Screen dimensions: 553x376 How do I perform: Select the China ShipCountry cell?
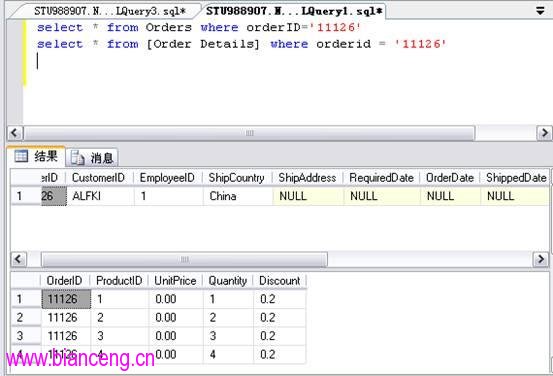238,196
